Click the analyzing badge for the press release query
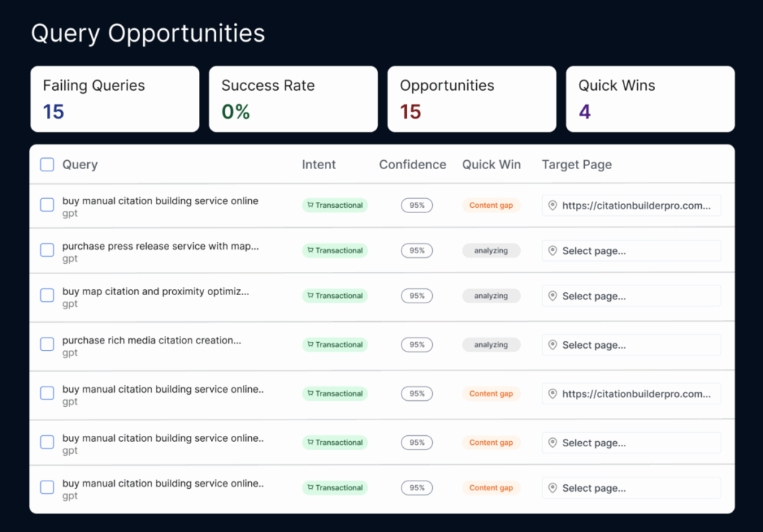Viewport: 763px width, 532px height. coord(491,251)
